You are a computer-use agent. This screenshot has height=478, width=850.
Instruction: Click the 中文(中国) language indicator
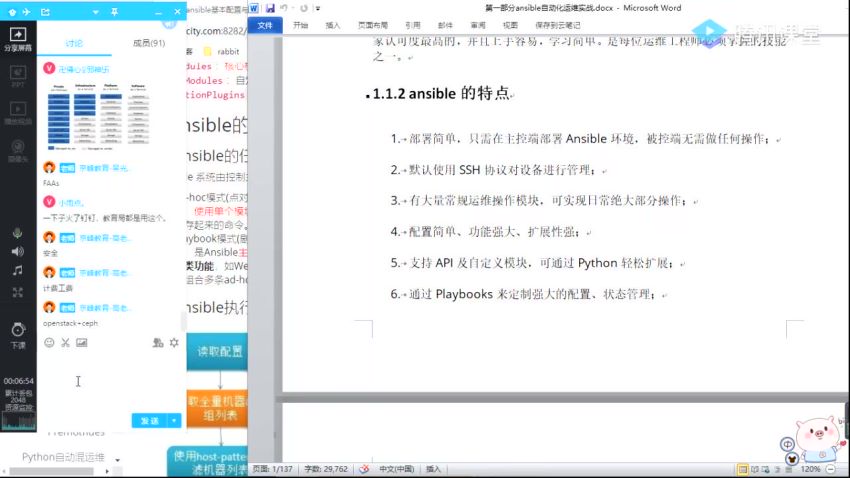pos(397,469)
